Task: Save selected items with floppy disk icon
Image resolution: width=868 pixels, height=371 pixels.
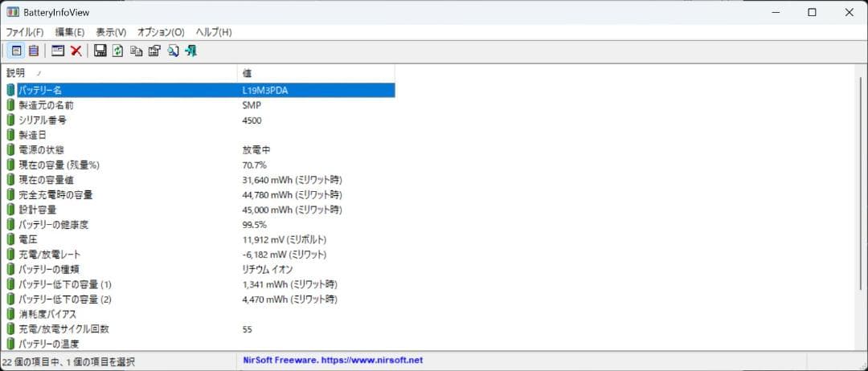Action: point(100,51)
